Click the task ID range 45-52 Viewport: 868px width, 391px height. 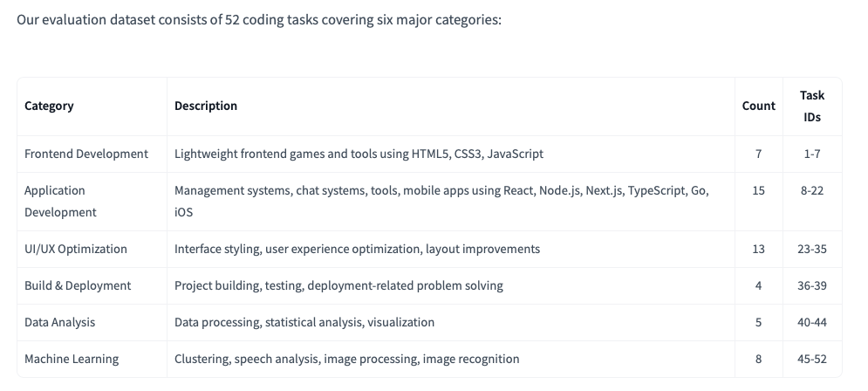coord(812,359)
